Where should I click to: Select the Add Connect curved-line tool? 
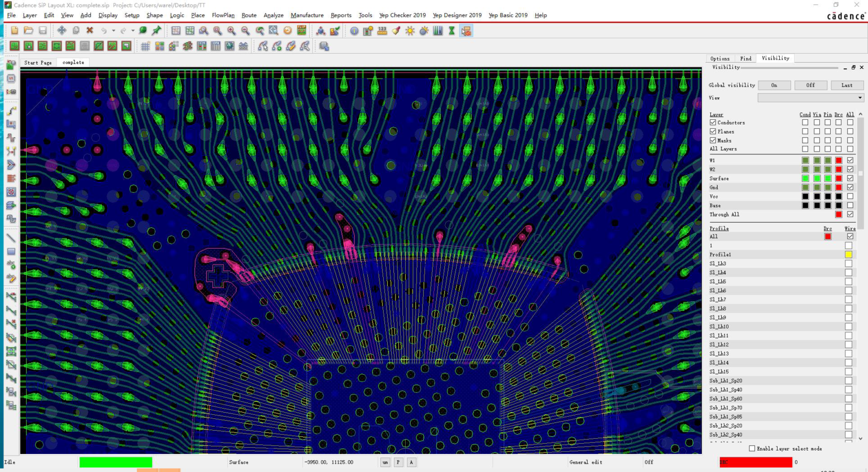click(x=277, y=46)
